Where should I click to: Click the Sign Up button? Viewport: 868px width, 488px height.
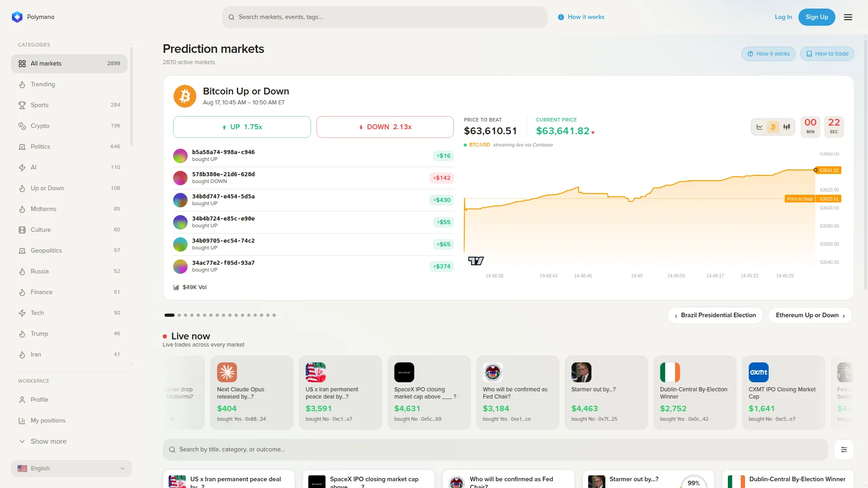pos(816,17)
